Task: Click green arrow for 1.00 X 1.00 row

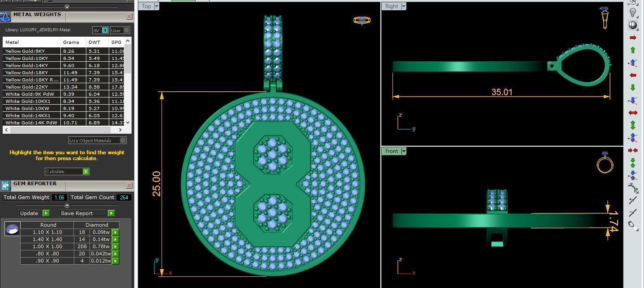Action: tap(115, 246)
